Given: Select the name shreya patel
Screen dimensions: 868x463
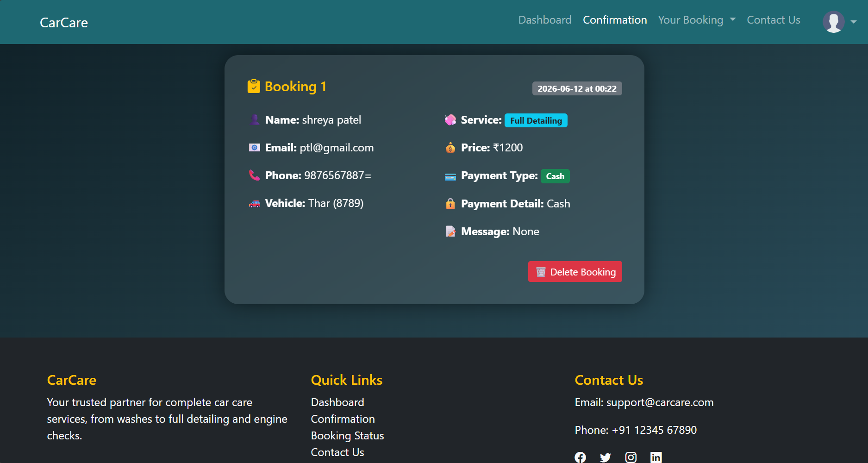Looking at the screenshot, I should click(x=331, y=120).
